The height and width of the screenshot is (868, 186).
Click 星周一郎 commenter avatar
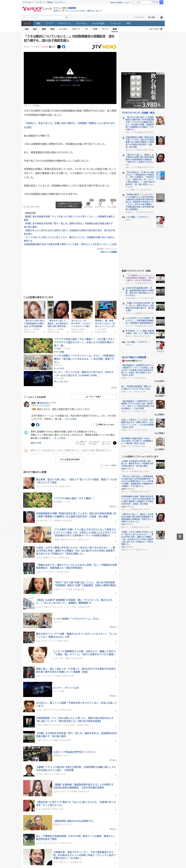26,404
